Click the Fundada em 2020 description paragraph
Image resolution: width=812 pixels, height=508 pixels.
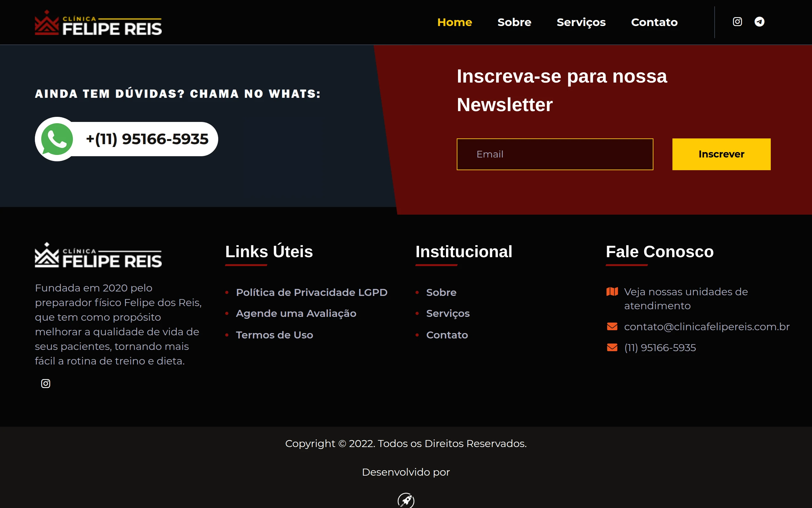coord(118,324)
